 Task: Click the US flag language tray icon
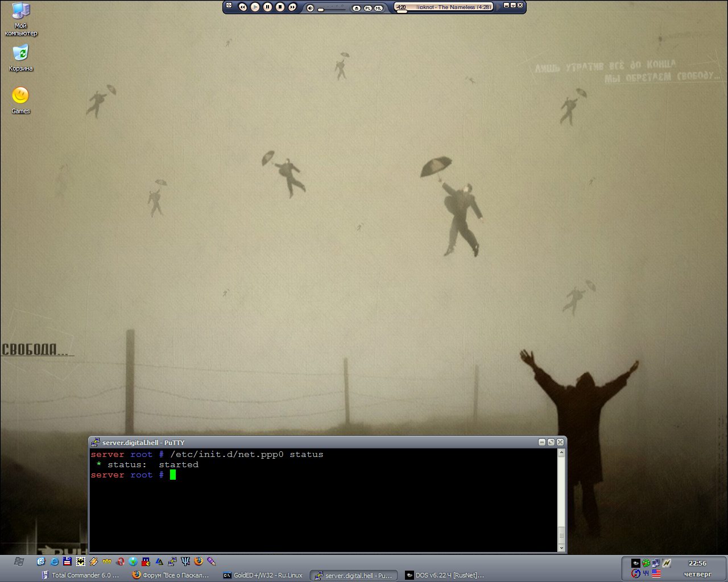(x=656, y=573)
